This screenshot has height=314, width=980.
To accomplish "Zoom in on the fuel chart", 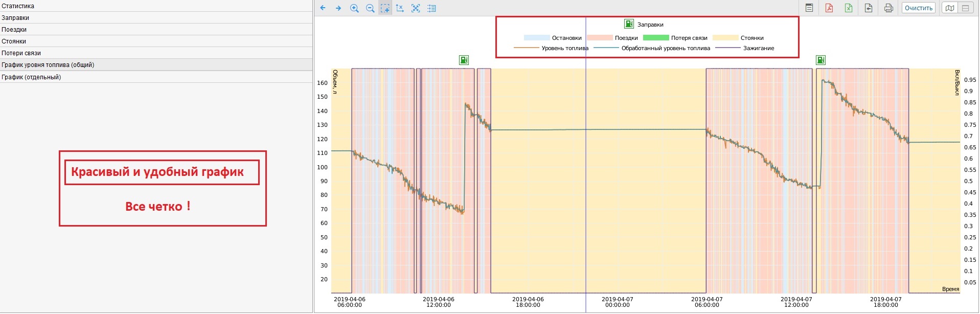I will pyautogui.click(x=354, y=8).
